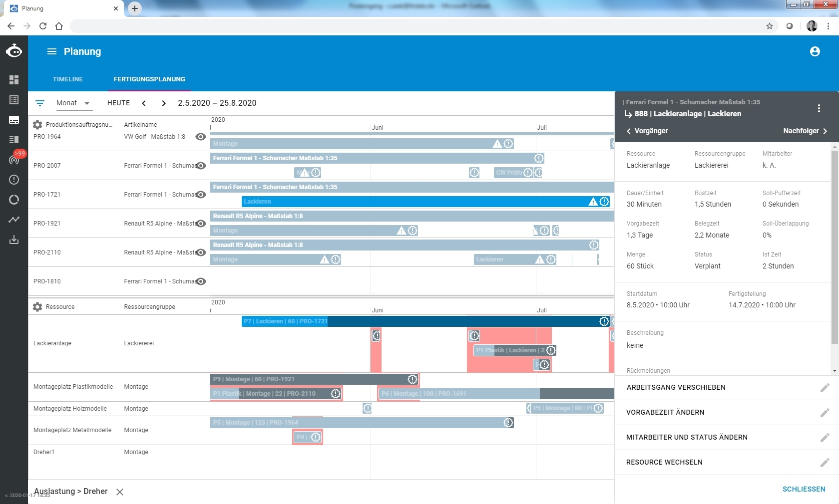839x504 pixels.
Task: Open the hamburger menu next to Planung
Action: [x=52, y=51]
